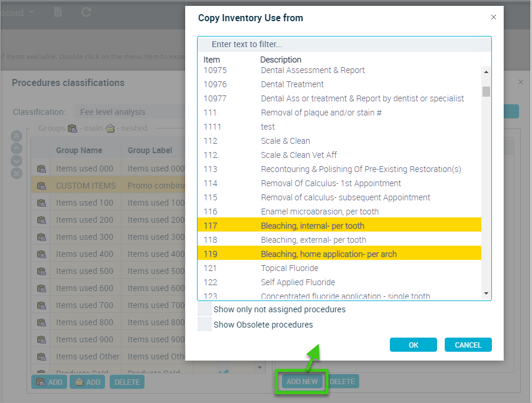Click group icon of Items used 700 row
Image resolution: width=532 pixels, height=403 pixels.
(x=41, y=305)
